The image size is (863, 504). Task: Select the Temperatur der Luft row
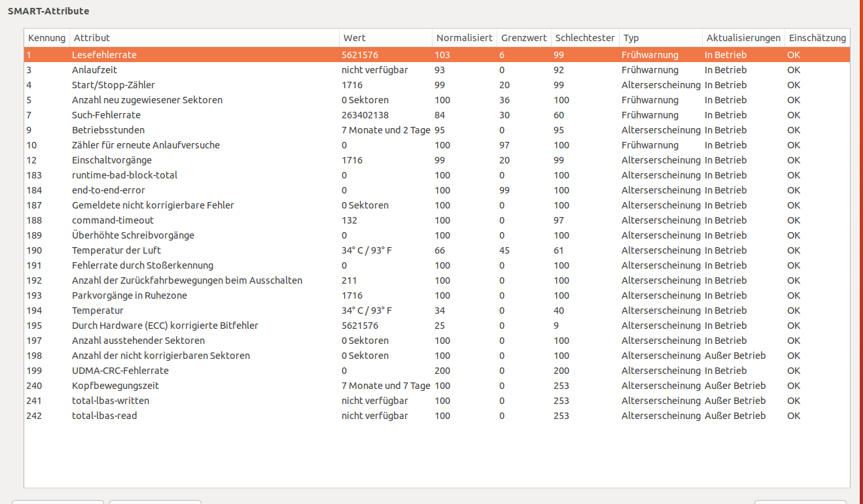click(x=437, y=250)
